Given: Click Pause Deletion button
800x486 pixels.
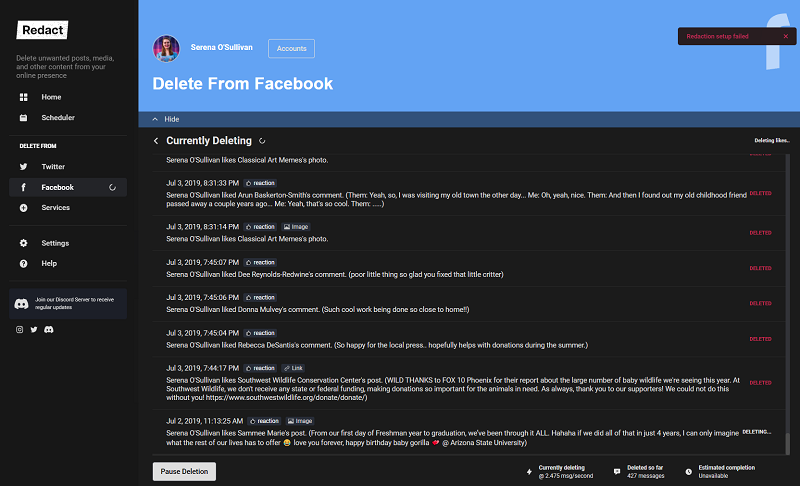Looking at the screenshot, I should [x=184, y=471].
